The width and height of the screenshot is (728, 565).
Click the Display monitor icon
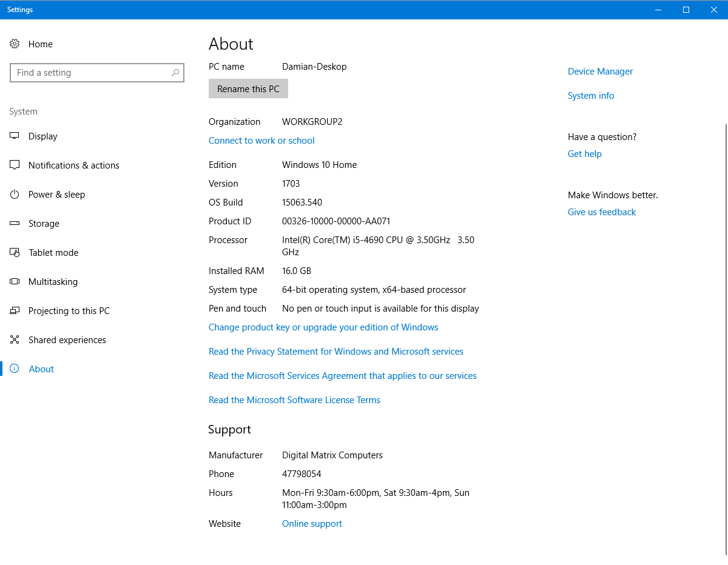pyautogui.click(x=15, y=136)
